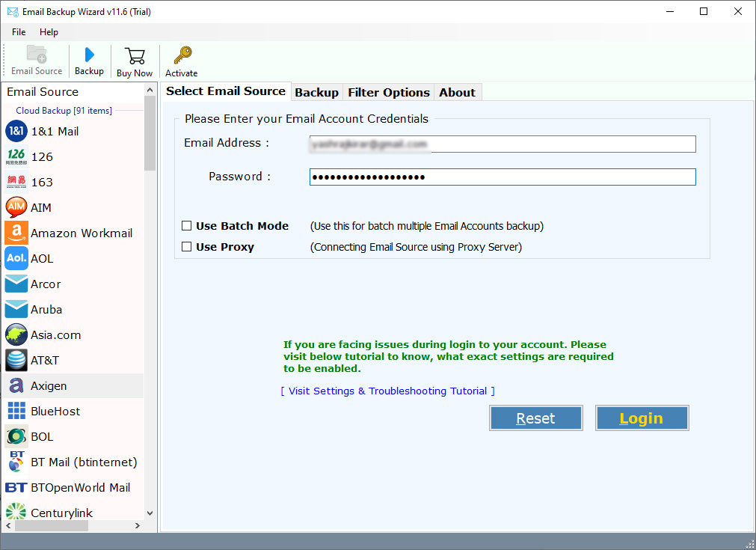Open the Filter Options tab
756x550 pixels.
389,92
